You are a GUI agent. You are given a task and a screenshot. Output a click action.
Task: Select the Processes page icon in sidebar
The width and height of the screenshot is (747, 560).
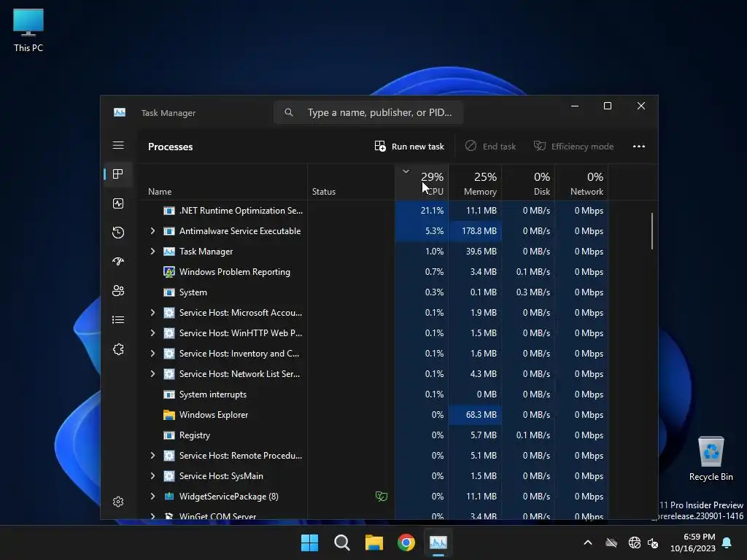coord(118,174)
